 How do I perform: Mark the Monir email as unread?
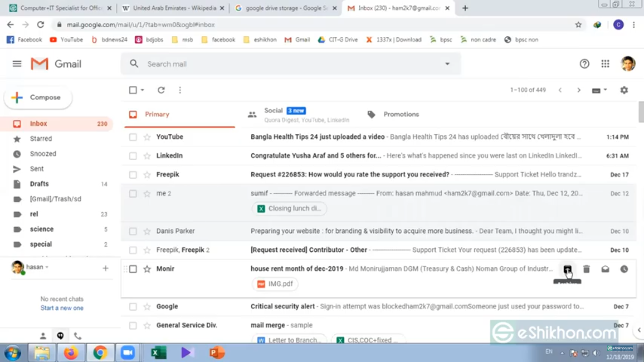605,269
